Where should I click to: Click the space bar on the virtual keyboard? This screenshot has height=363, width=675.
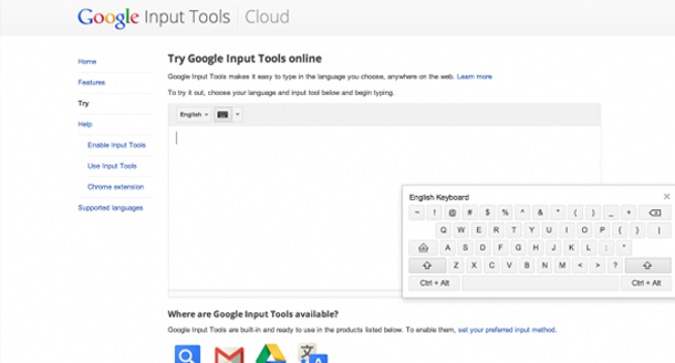click(x=540, y=283)
